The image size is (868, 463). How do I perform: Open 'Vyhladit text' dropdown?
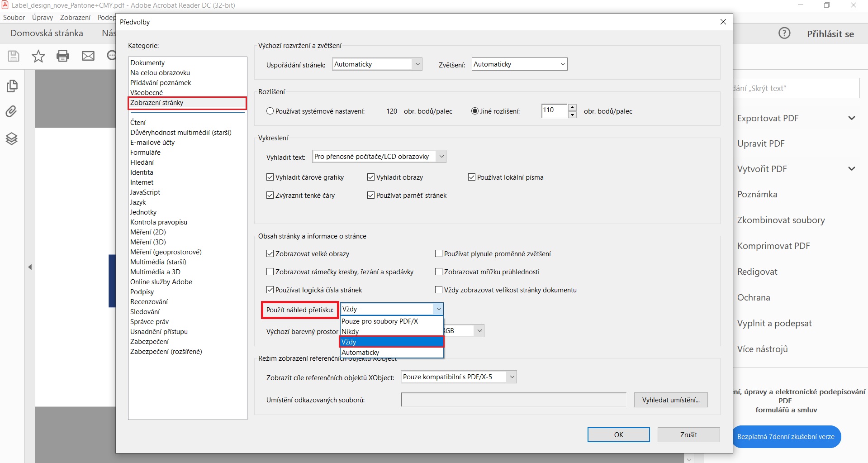pos(379,157)
